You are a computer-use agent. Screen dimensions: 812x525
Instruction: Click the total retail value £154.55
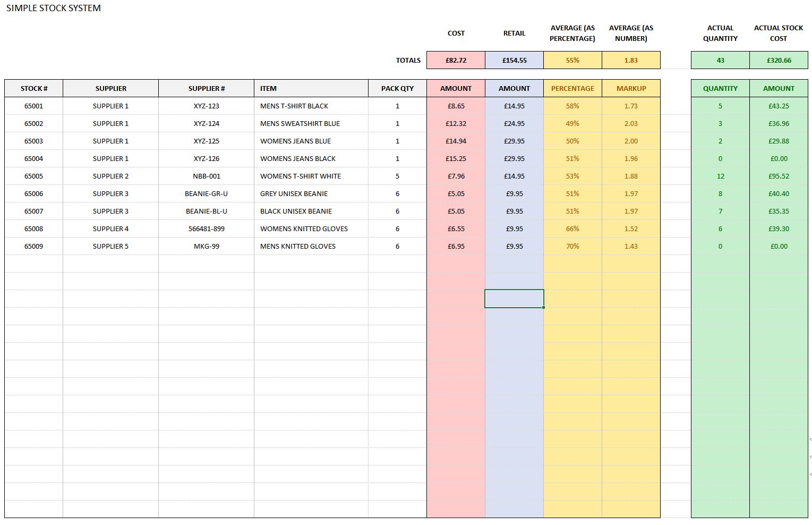tap(514, 60)
